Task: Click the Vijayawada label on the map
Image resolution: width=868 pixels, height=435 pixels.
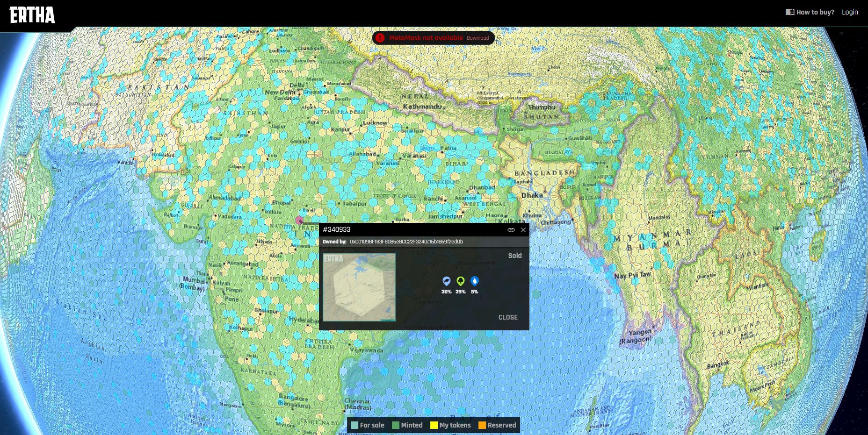Action: pyautogui.click(x=366, y=350)
